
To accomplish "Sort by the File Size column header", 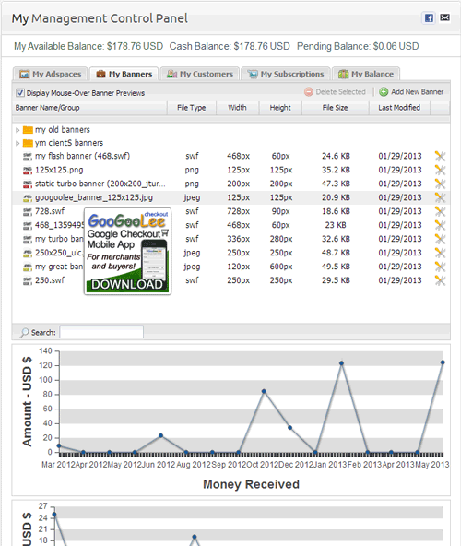I will click(x=335, y=108).
